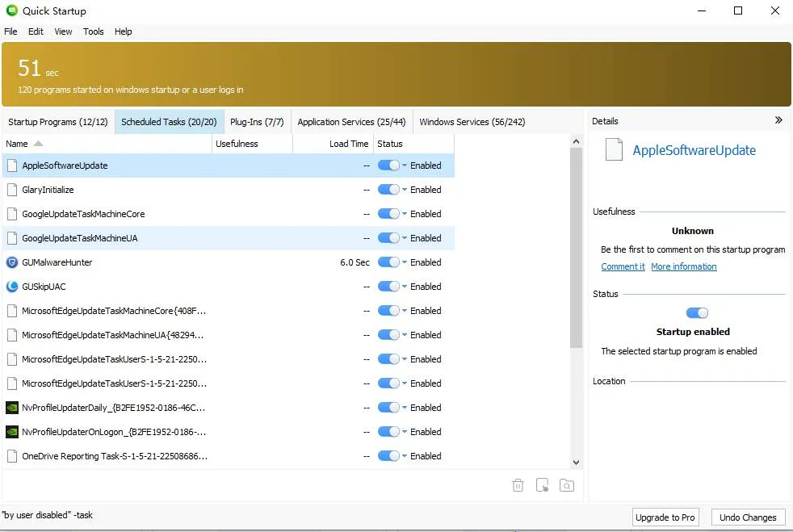The height and width of the screenshot is (532, 793).
Task: Click the Name column sort arrow
Action: coord(38,144)
